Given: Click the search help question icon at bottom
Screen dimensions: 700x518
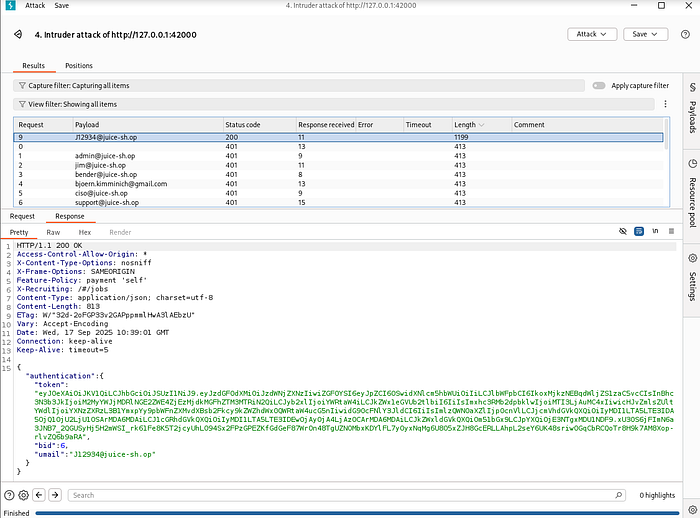Looking at the screenshot, I should pos(9,495).
